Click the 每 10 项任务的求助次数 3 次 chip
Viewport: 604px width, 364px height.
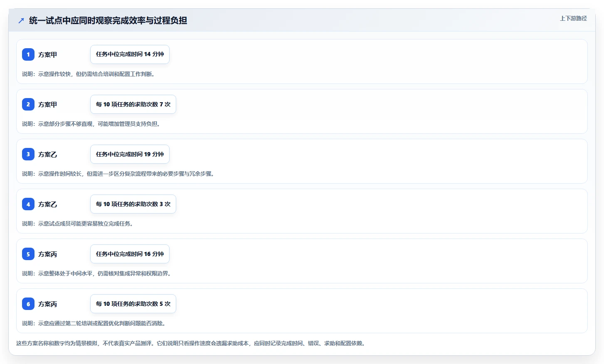click(x=133, y=204)
